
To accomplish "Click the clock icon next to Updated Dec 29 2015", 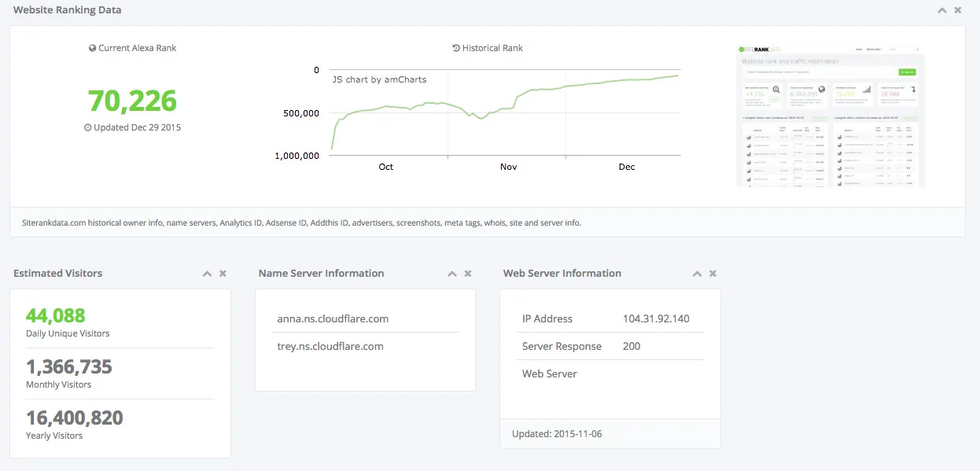I will coord(87,127).
